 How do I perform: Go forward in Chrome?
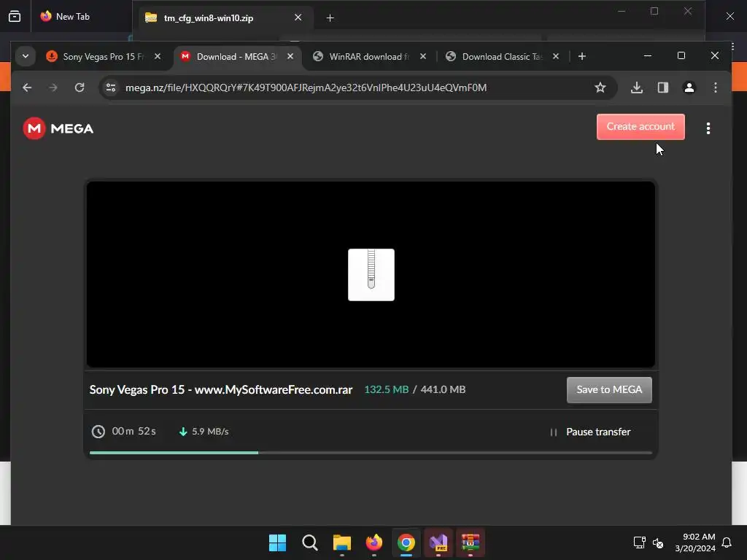tap(53, 87)
